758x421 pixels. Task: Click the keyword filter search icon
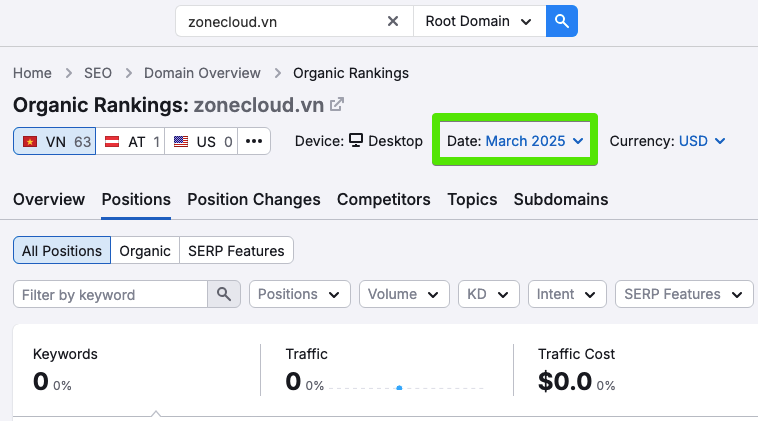tap(224, 294)
